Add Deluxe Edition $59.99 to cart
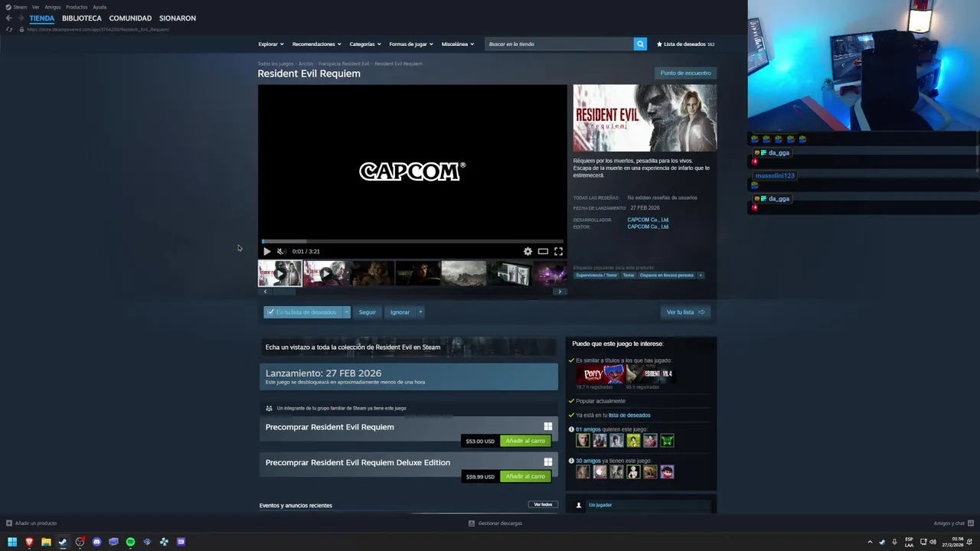 (x=525, y=476)
